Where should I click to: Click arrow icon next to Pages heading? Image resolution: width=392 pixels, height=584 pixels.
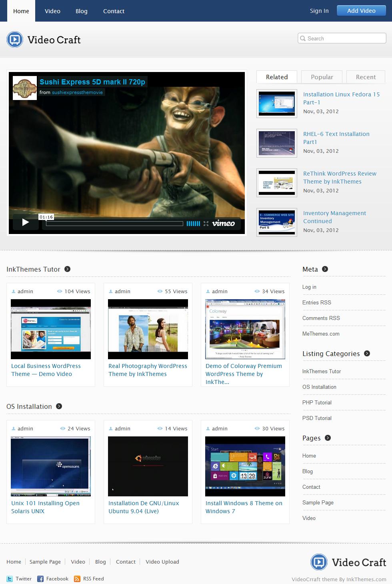(328, 438)
